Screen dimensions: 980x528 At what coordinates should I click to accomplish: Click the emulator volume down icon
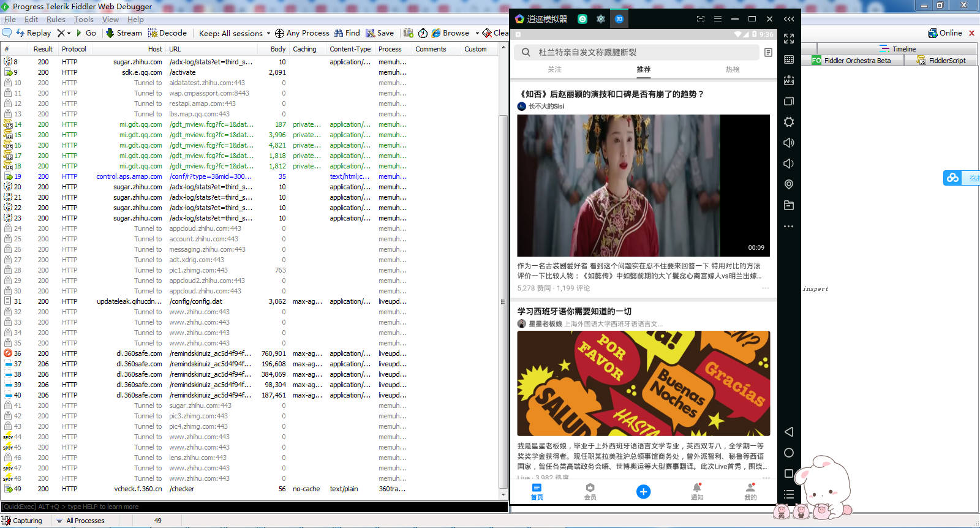pyautogui.click(x=789, y=164)
